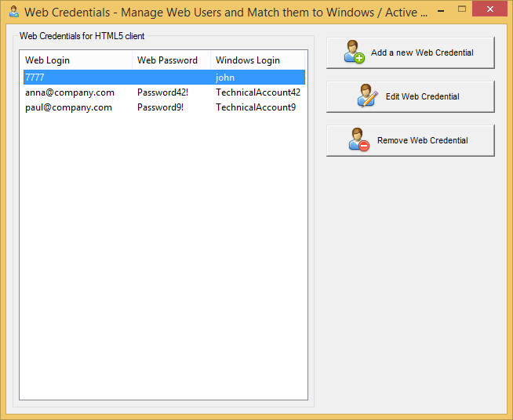Click the TechnicalAccount42 Windows login cell
Image resolution: width=513 pixels, height=420 pixels.
click(x=258, y=92)
